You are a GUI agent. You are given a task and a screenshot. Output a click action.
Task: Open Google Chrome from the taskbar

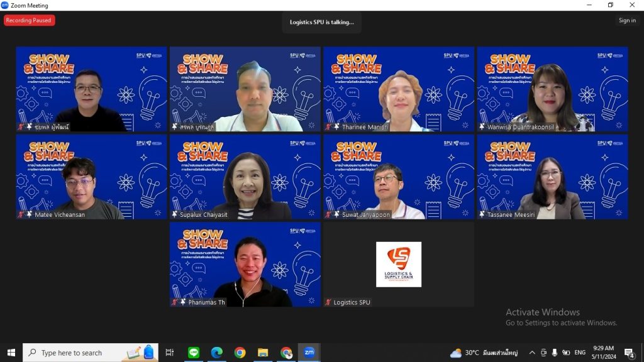coord(240,353)
